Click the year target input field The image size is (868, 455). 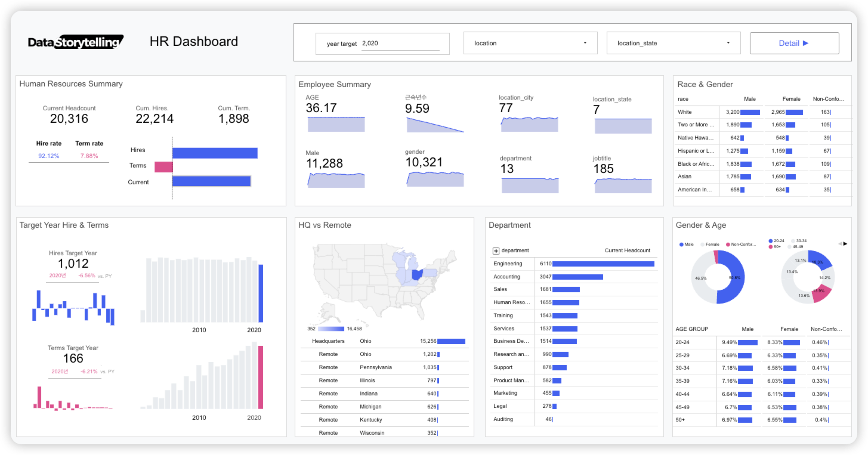click(400, 44)
